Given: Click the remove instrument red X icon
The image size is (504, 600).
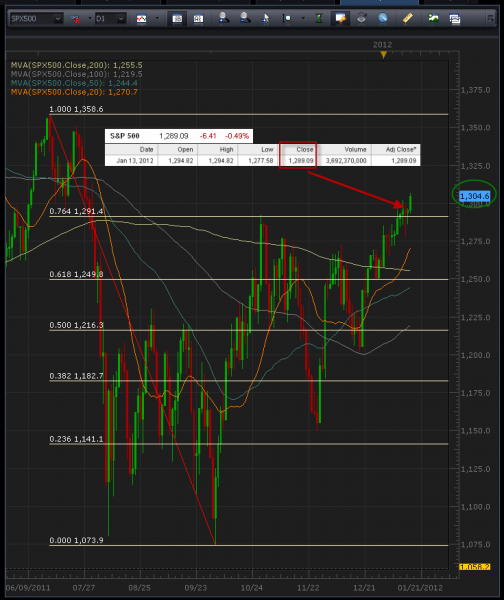Looking at the screenshot, I should click(x=75, y=19).
